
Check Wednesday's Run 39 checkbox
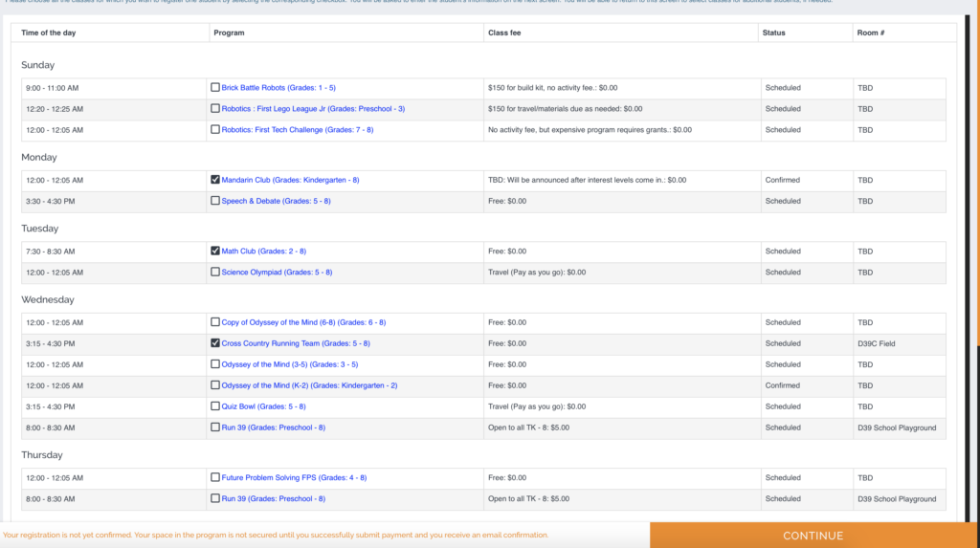pos(215,428)
